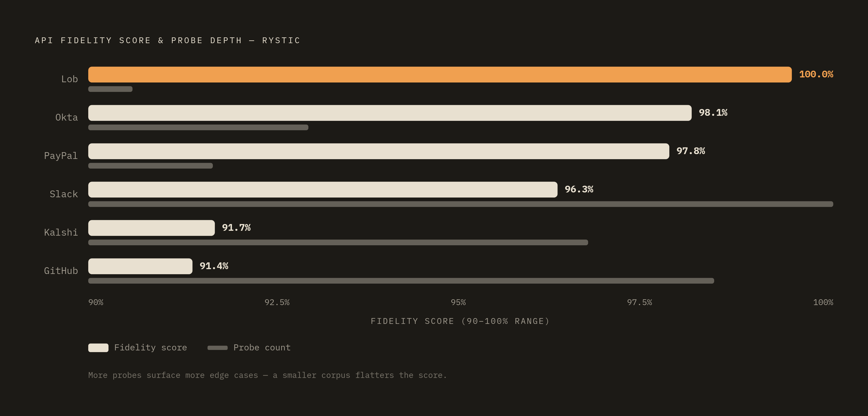Click the Fidelity Score axis title
This screenshot has height=416, width=868.
[x=460, y=321]
